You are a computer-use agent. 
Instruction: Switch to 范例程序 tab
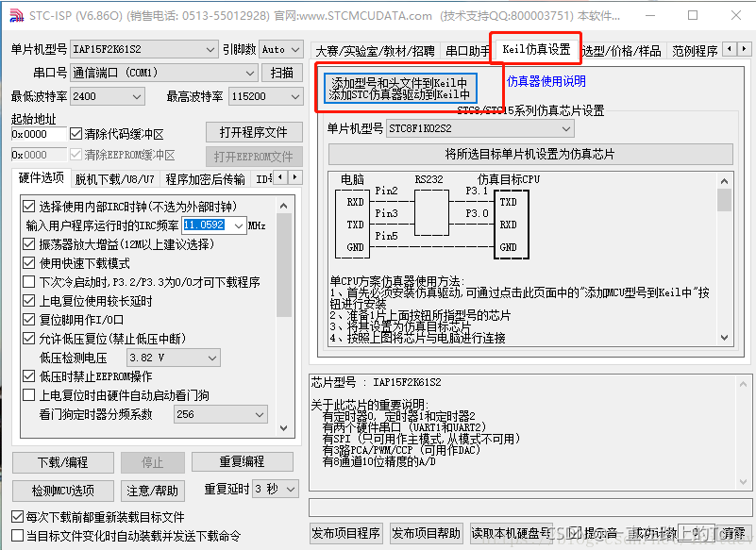click(x=695, y=51)
